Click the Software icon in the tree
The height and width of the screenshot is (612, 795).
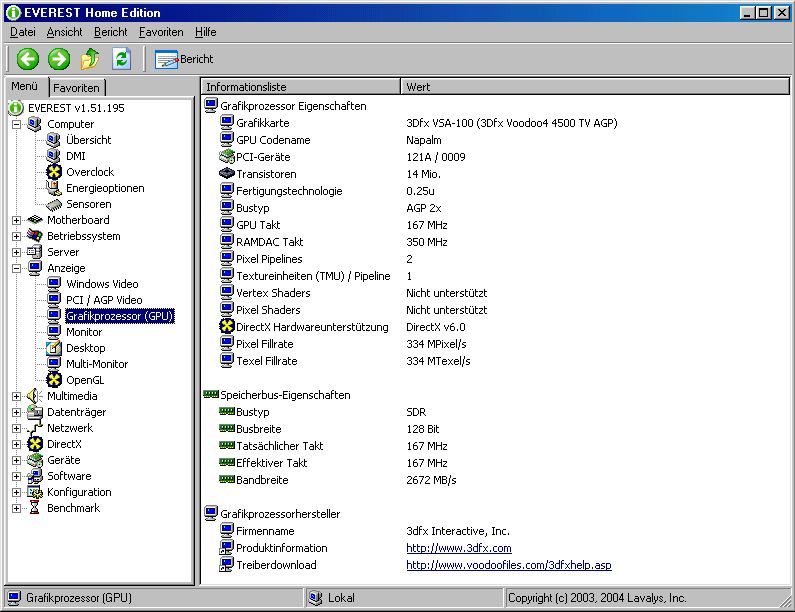[x=34, y=476]
